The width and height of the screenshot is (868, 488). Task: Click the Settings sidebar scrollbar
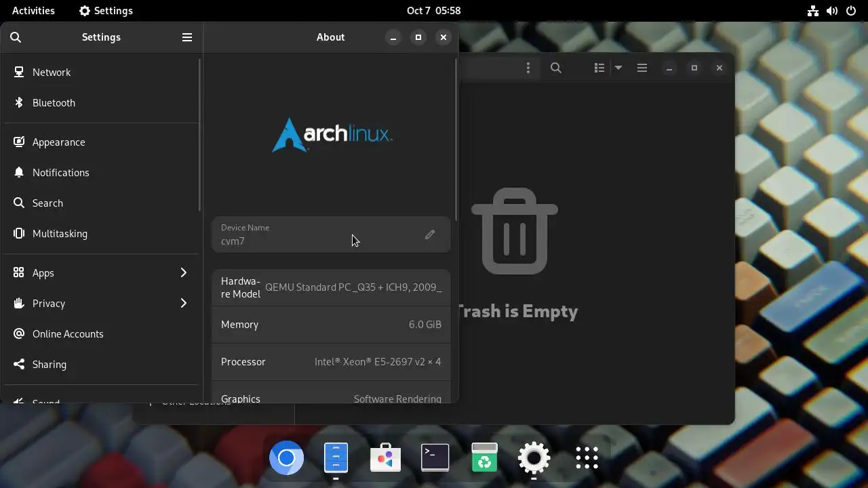[x=199, y=134]
